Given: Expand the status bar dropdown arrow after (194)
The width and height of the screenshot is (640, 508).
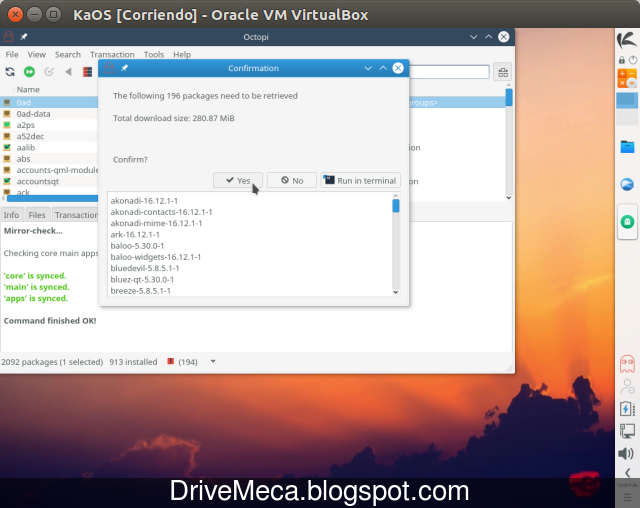Looking at the screenshot, I should (213, 361).
